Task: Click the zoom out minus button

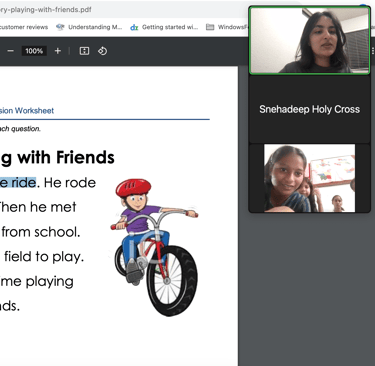Action: (x=11, y=51)
